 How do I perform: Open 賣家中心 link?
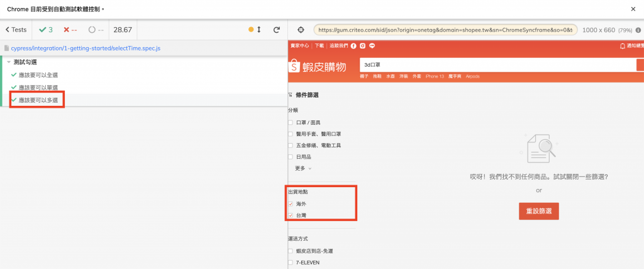(299, 45)
